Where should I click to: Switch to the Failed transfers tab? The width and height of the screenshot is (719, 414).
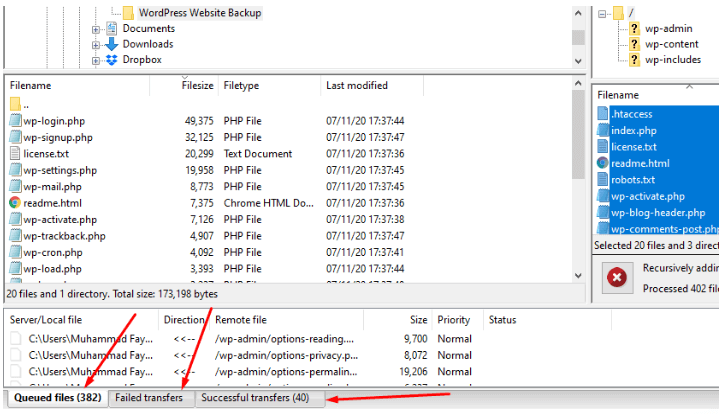point(149,398)
